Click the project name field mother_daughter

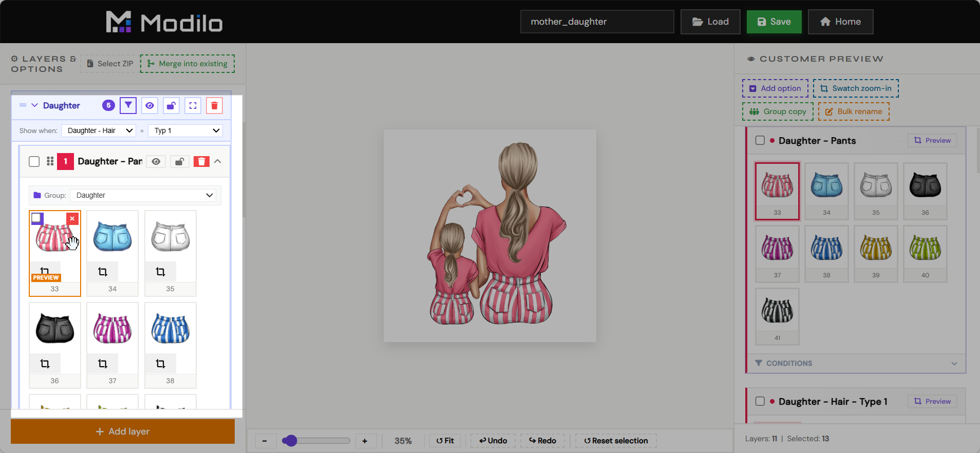[x=597, y=22]
